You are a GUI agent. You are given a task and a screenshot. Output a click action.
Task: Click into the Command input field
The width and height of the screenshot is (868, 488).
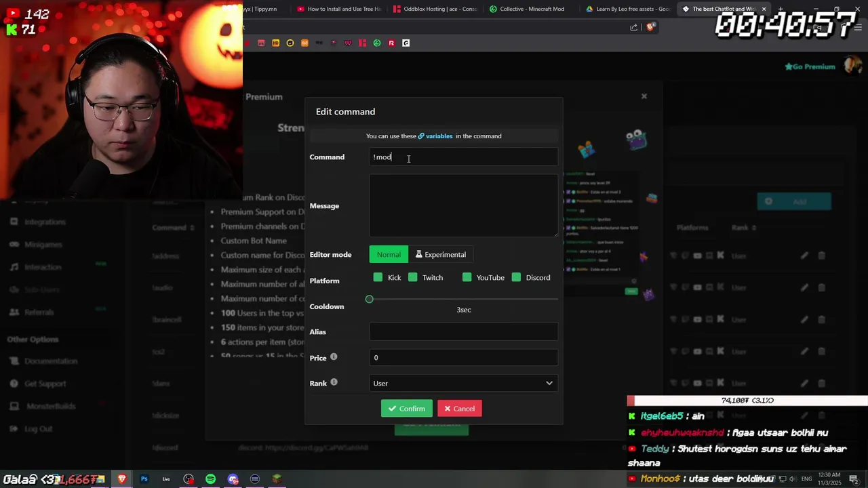click(x=464, y=157)
